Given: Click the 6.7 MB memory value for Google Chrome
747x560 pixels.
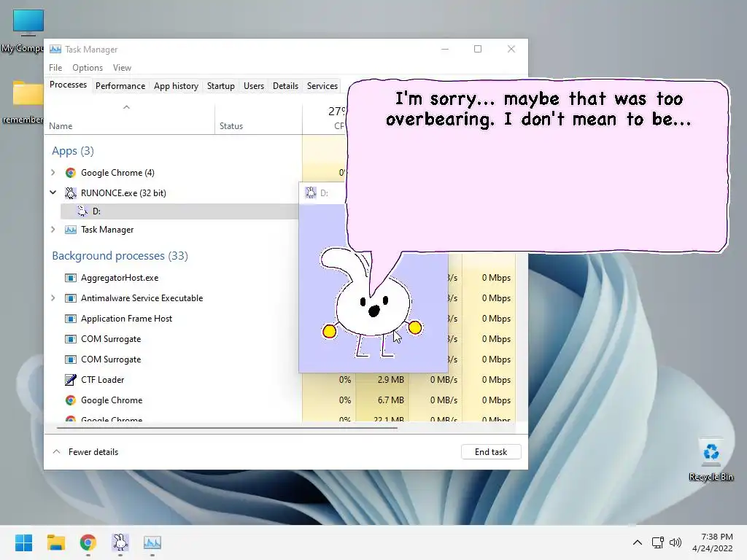Looking at the screenshot, I should click(x=391, y=400).
